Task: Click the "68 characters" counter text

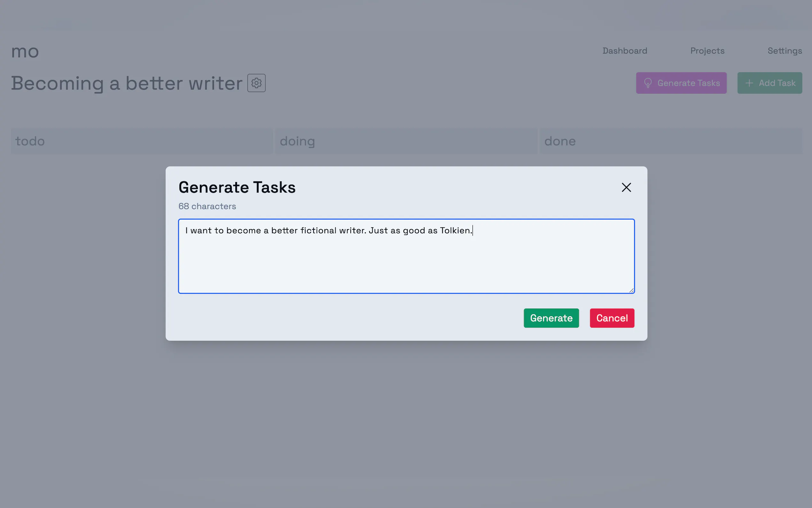Action: click(x=207, y=206)
